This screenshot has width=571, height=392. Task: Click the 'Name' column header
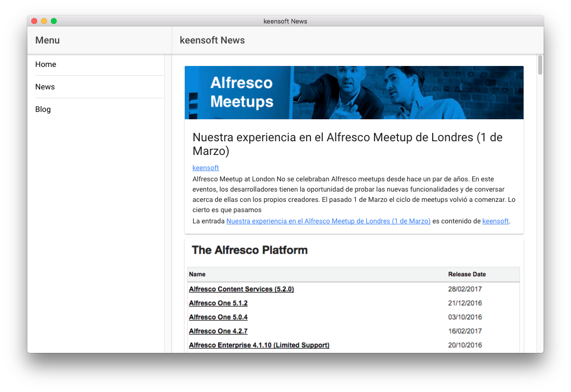[197, 274]
